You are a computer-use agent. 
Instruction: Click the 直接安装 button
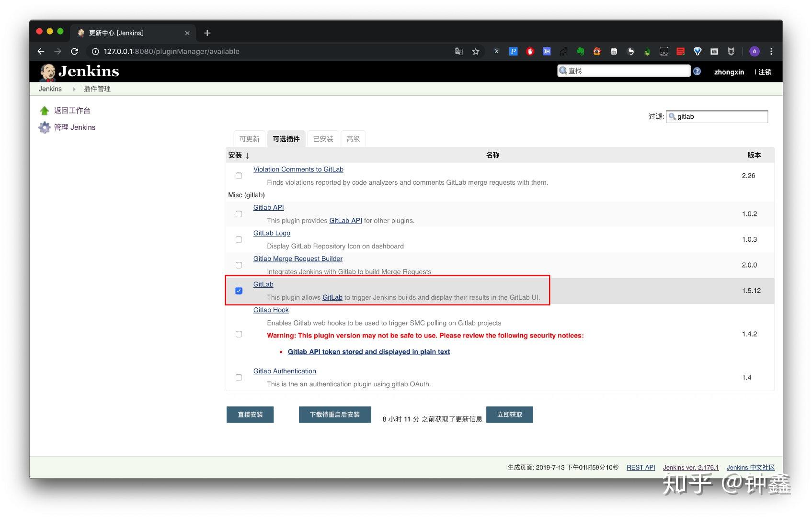point(250,415)
